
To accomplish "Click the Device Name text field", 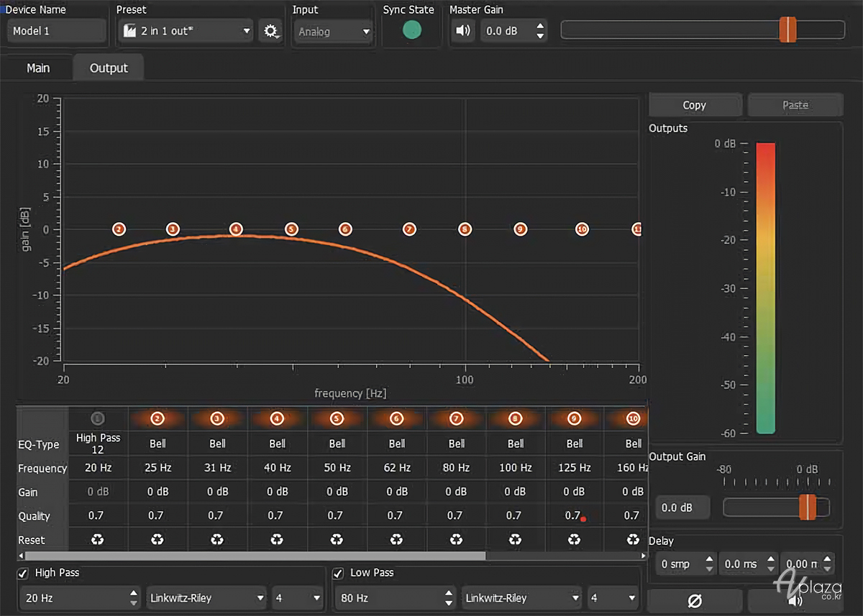I will [56, 32].
